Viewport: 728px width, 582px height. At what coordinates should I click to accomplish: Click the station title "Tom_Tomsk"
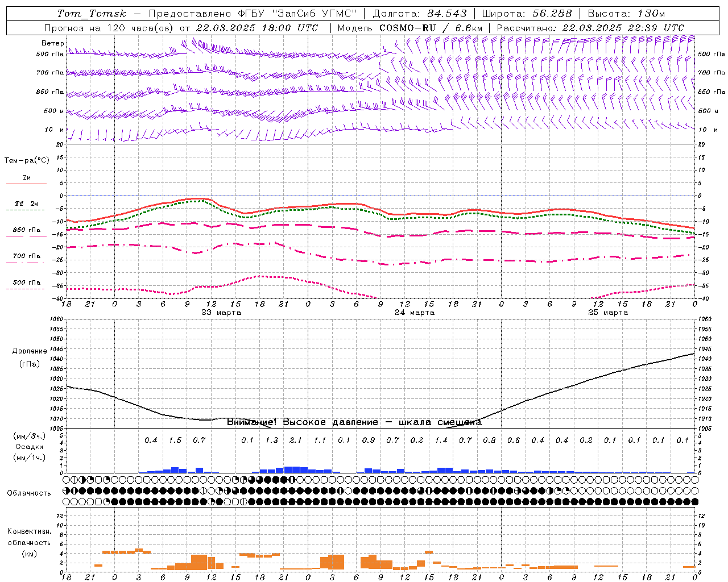pyautogui.click(x=92, y=14)
